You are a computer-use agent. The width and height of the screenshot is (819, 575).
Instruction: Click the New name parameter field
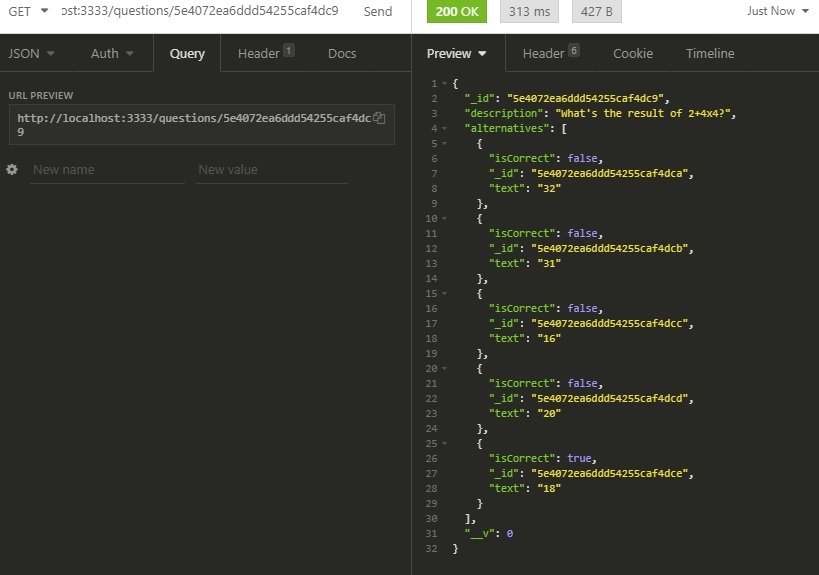click(x=107, y=170)
